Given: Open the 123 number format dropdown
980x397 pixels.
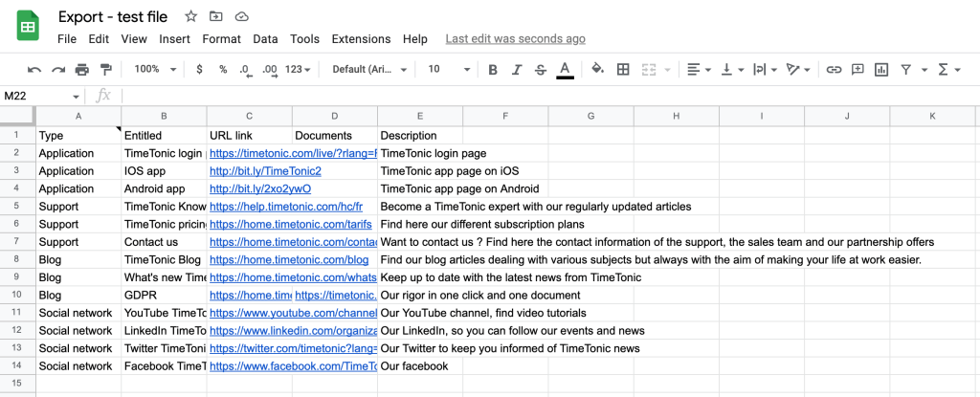Looking at the screenshot, I should coord(298,70).
